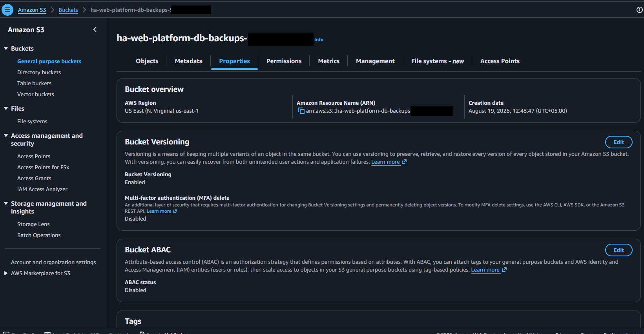Click the Disabled status under MFA delete
This screenshot has width=644, height=334.
point(135,219)
